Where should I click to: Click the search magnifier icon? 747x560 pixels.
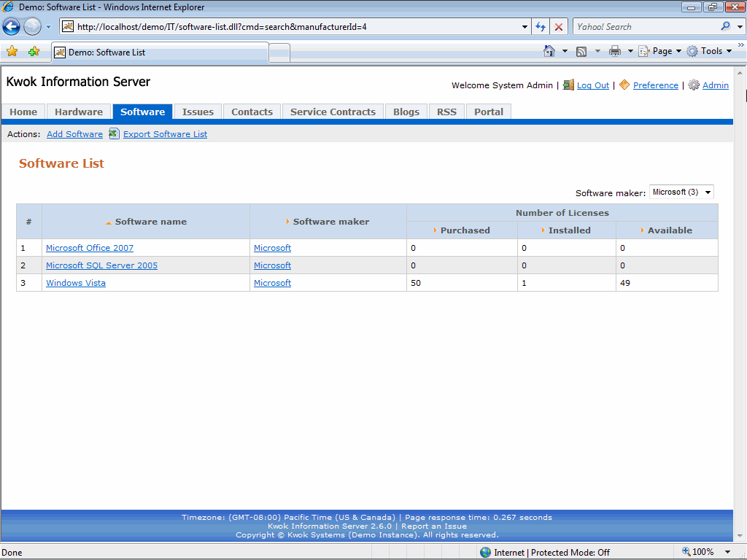point(726,26)
